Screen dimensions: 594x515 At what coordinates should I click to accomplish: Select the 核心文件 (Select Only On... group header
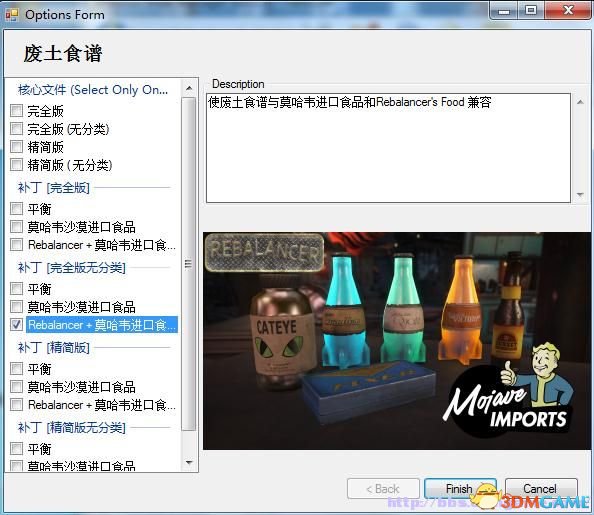click(x=93, y=90)
